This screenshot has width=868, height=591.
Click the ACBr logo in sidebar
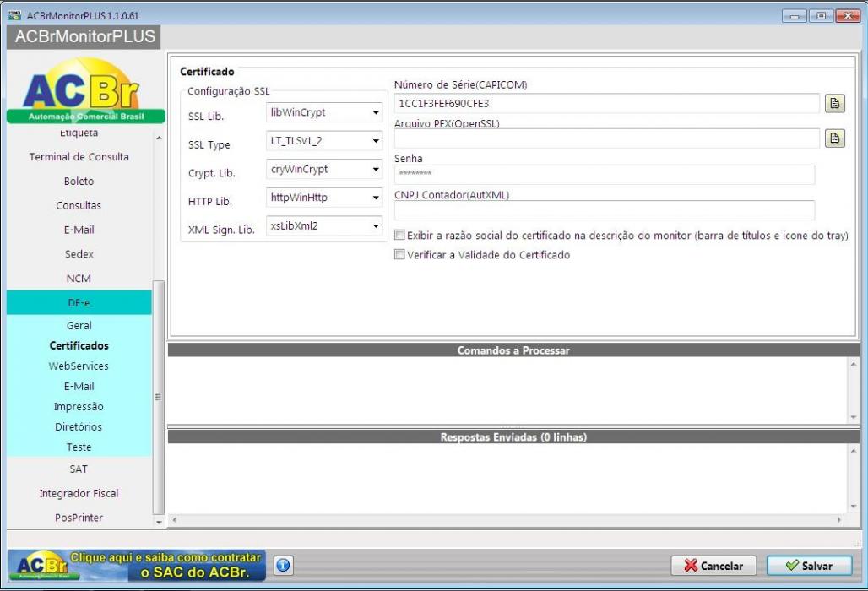click(x=84, y=91)
